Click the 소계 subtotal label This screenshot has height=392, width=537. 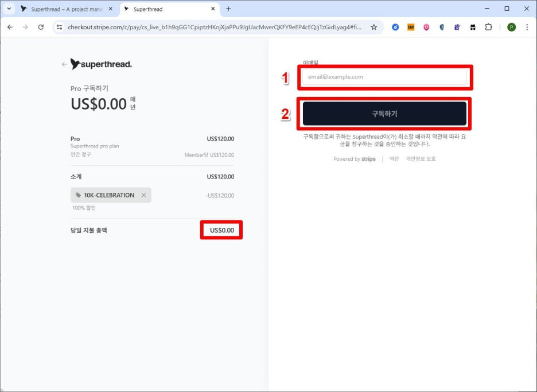[x=76, y=176]
